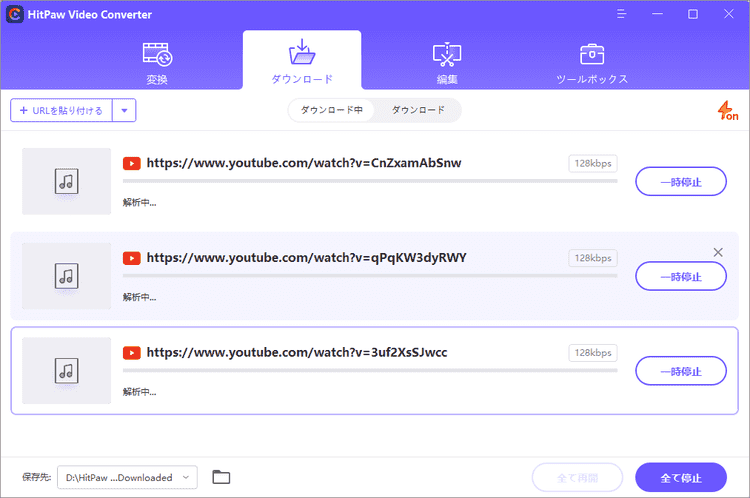Click the progress bar of qPqKW3dyRWY download
The image size is (750, 498).
tap(370, 276)
